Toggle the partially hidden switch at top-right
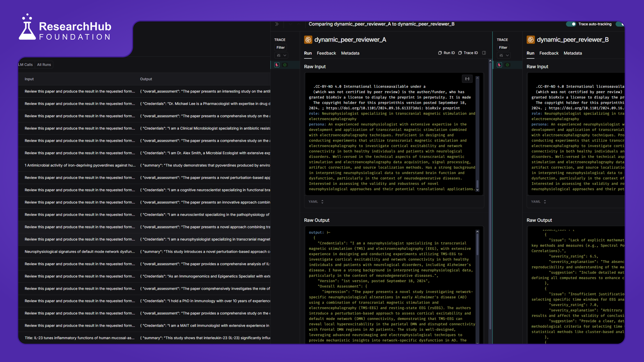The image size is (644, 362). click(620, 24)
